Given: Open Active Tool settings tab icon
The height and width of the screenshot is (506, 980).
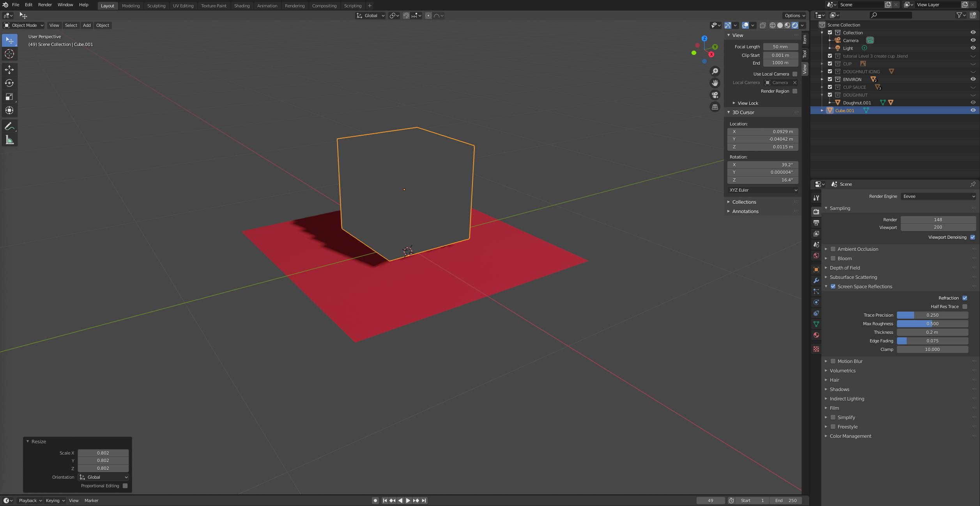Looking at the screenshot, I should coord(816,198).
